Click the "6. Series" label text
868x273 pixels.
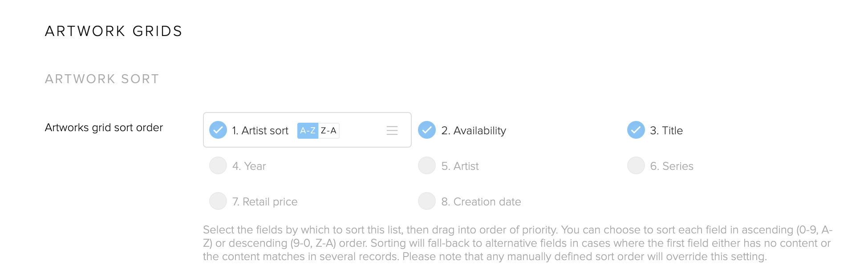pyautogui.click(x=672, y=166)
